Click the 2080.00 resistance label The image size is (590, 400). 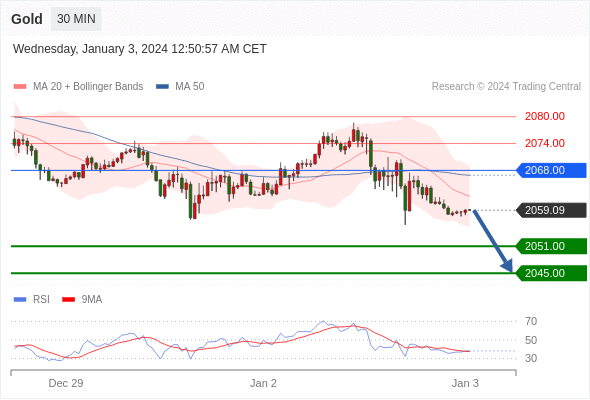point(545,116)
